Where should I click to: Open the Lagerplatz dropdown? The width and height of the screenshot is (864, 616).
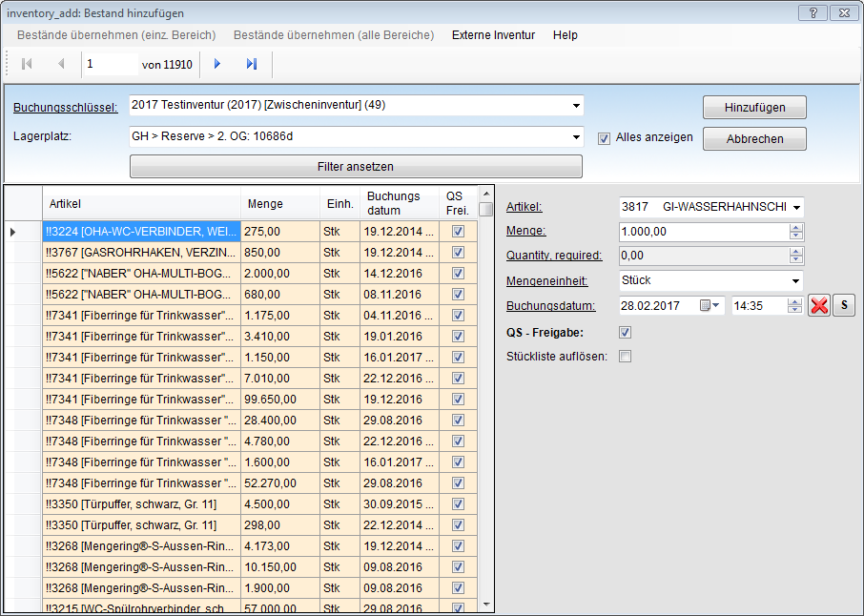(x=576, y=136)
